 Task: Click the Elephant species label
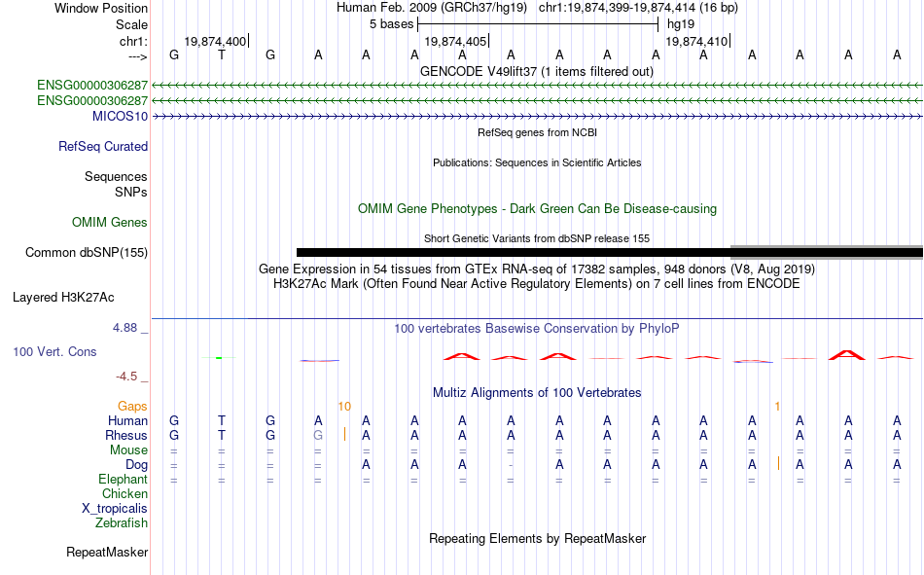point(124,479)
